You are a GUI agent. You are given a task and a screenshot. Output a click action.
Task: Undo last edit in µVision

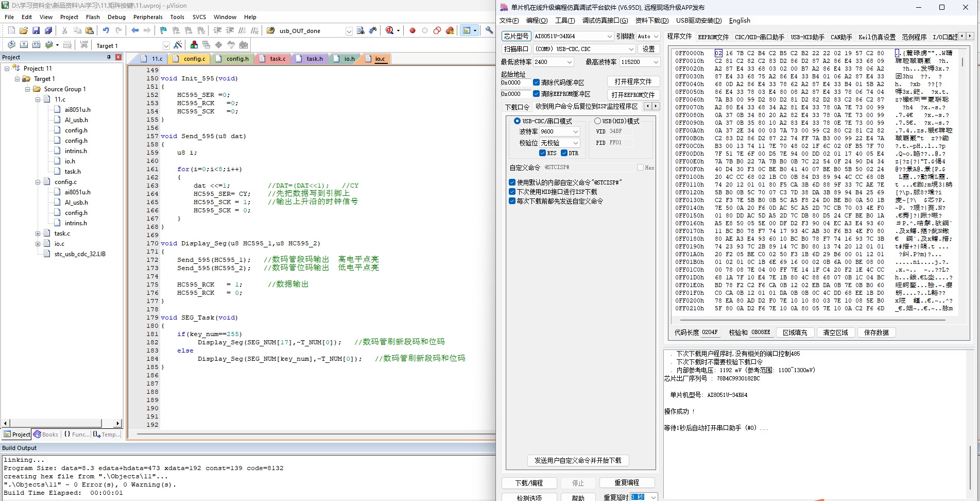(106, 31)
